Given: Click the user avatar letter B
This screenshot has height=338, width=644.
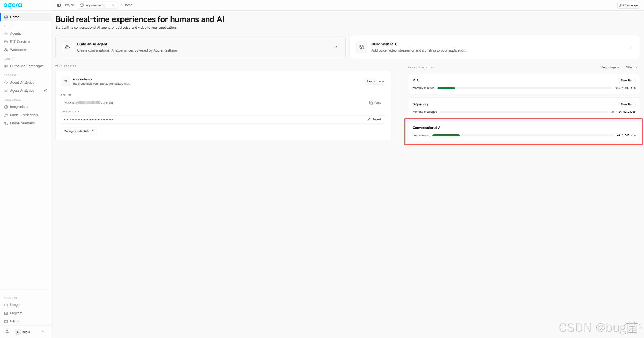Looking at the screenshot, I should [18, 332].
